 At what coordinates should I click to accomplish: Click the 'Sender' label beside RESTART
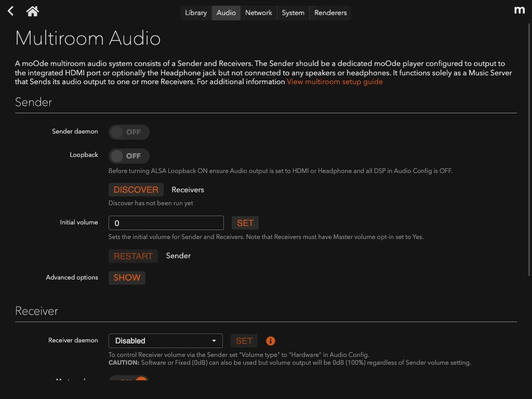(178, 256)
